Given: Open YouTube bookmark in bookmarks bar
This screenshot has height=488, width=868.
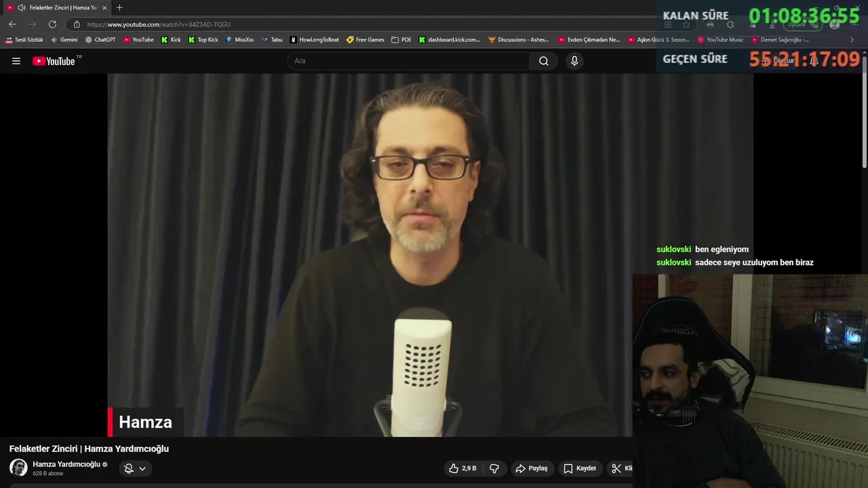Looking at the screenshot, I should [138, 40].
